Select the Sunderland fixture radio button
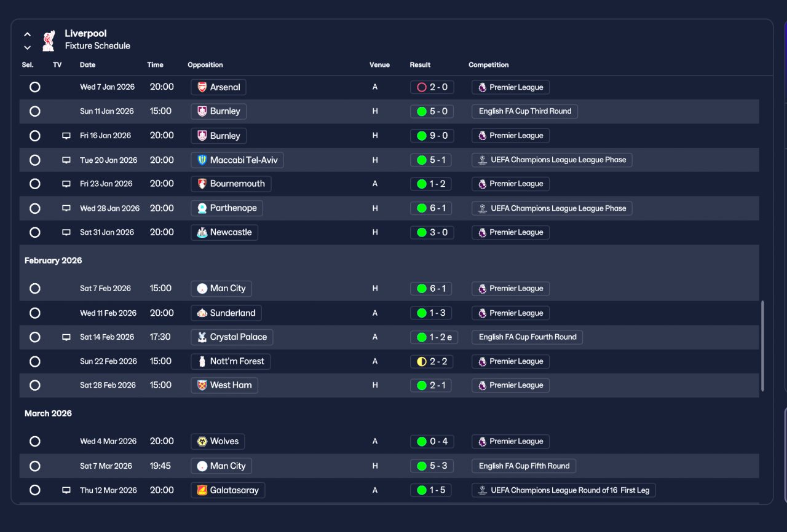787x532 pixels. coord(35,313)
